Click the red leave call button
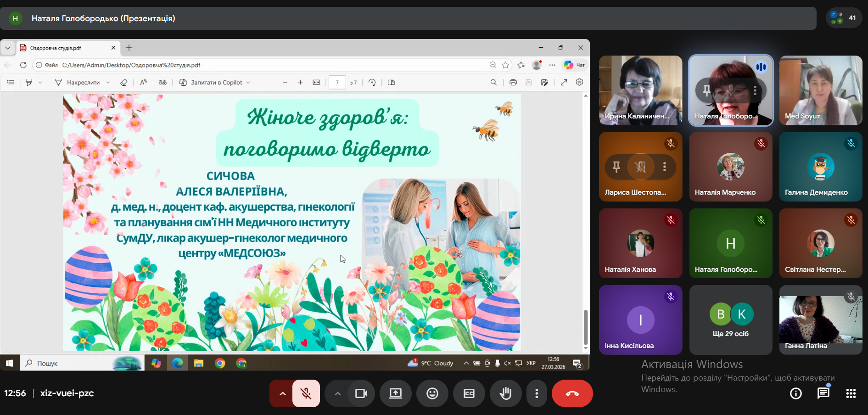Image resolution: width=868 pixels, height=415 pixels. tap(572, 393)
